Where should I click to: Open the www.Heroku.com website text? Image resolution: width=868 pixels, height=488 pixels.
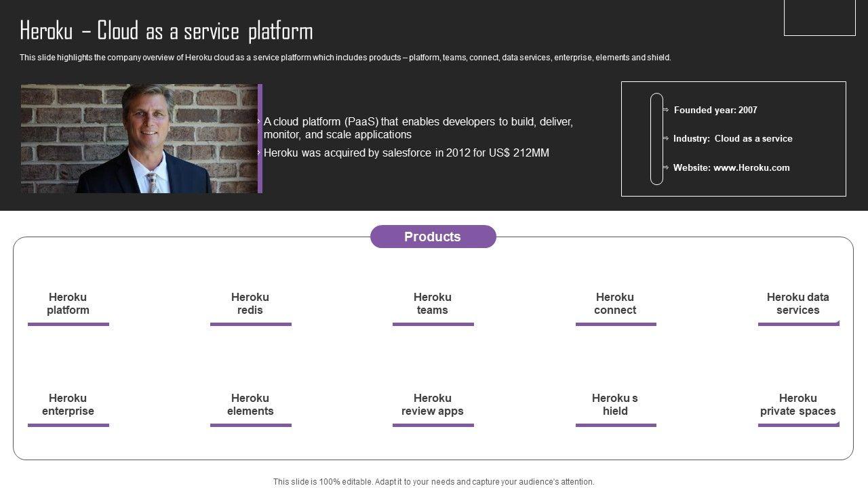(751, 167)
